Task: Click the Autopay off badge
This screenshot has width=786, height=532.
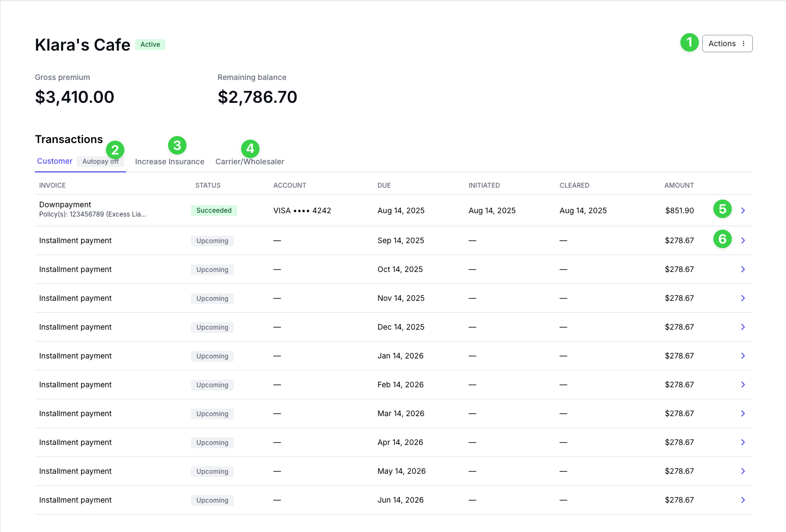Action: click(x=101, y=162)
